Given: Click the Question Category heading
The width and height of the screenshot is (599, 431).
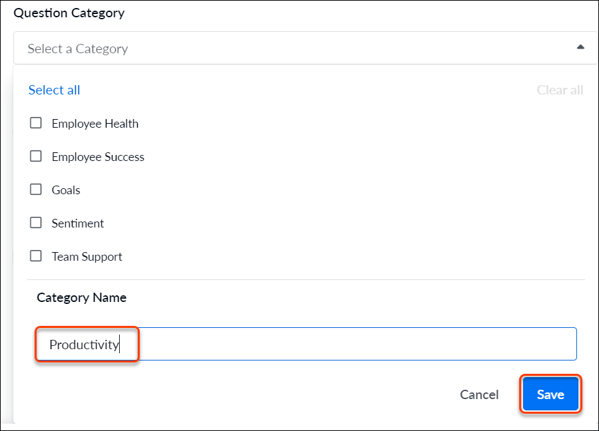Looking at the screenshot, I should [69, 13].
